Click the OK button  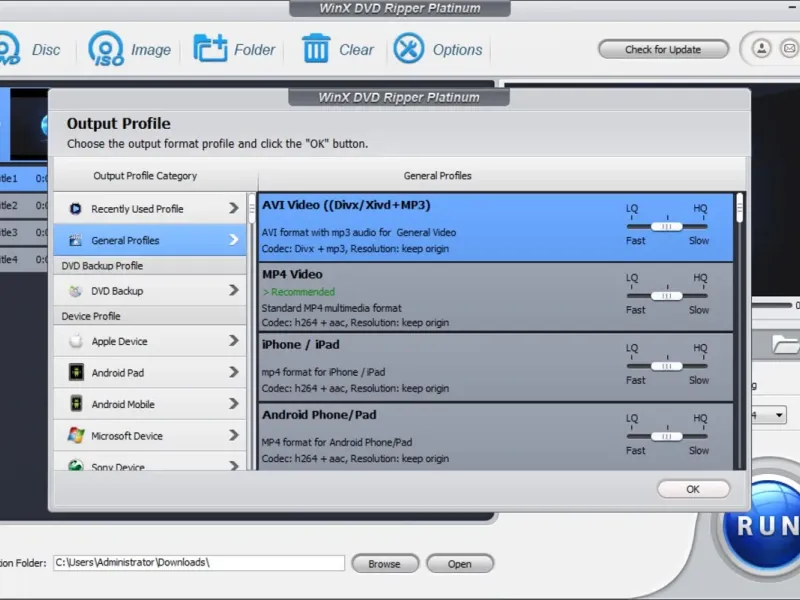point(693,489)
